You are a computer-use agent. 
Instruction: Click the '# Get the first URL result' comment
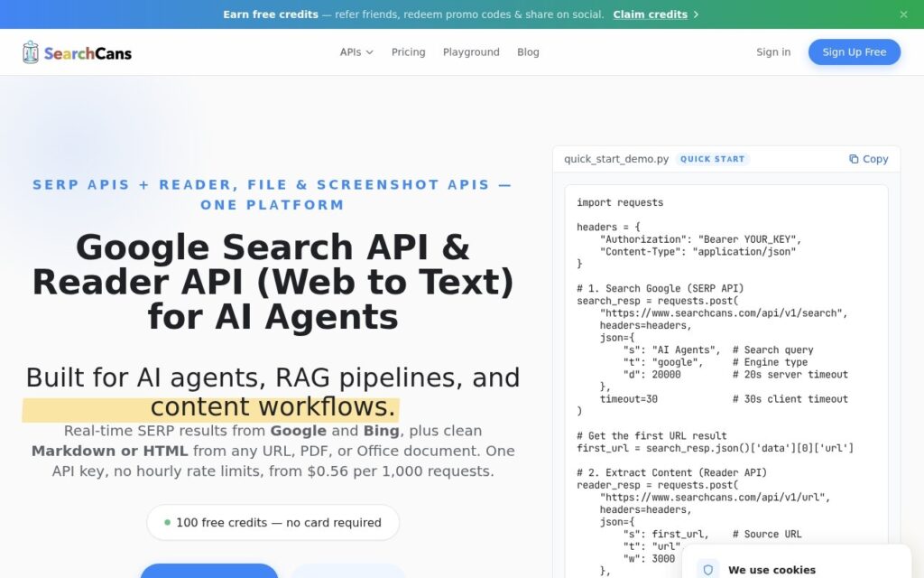click(x=651, y=436)
